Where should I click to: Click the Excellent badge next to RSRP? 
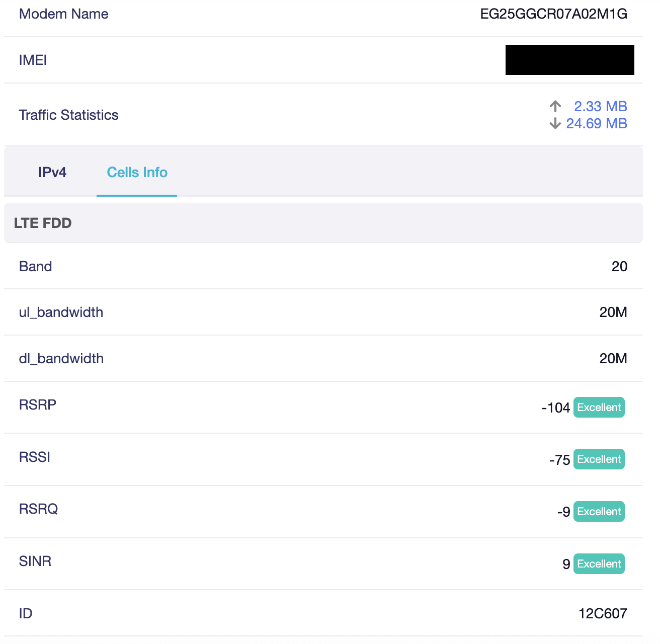599,408
